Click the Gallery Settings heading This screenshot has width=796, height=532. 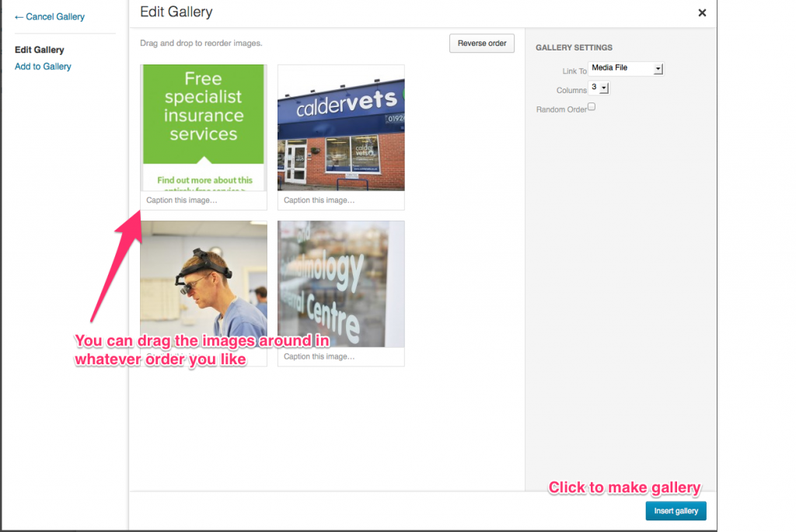click(574, 48)
